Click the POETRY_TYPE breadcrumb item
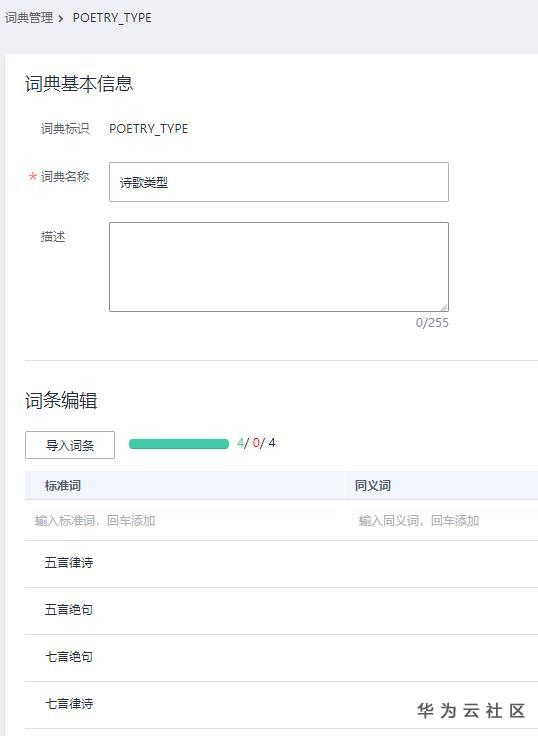The width and height of the screenshot is (538, 736). pos(112,18)
